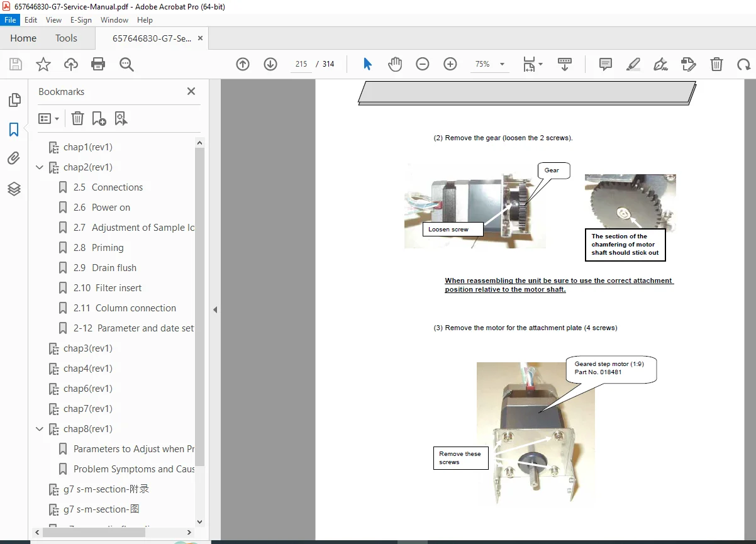756x544 pixels.
Task: Activate the hand pan tool
Action: [395, 64]
